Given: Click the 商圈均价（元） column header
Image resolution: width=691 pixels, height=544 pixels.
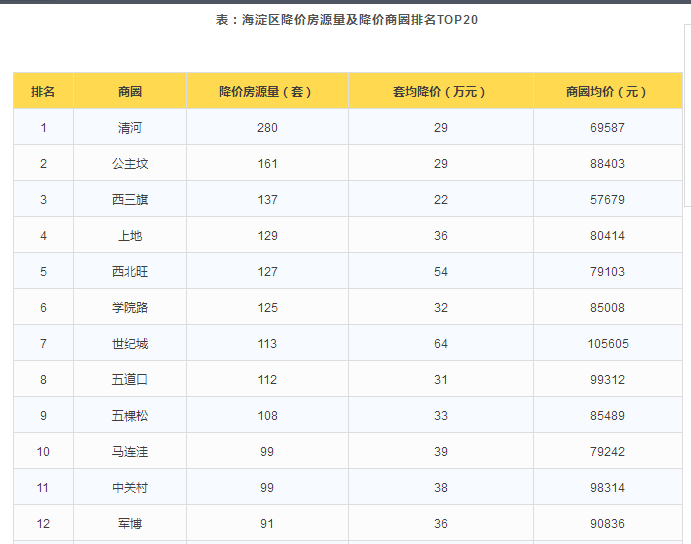Looking at the screenshot, I should [606, 91].
